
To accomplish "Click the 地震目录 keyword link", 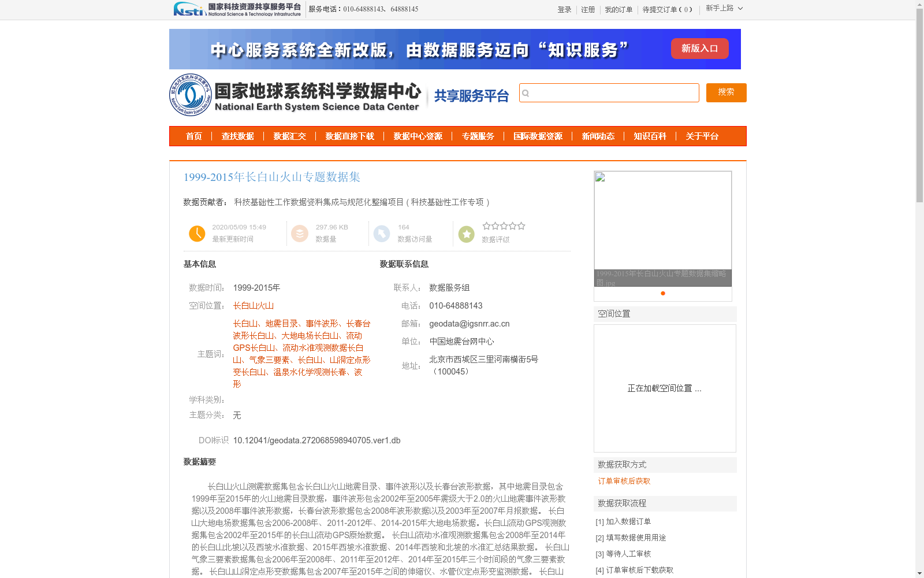I will click(x=282, y=324).
